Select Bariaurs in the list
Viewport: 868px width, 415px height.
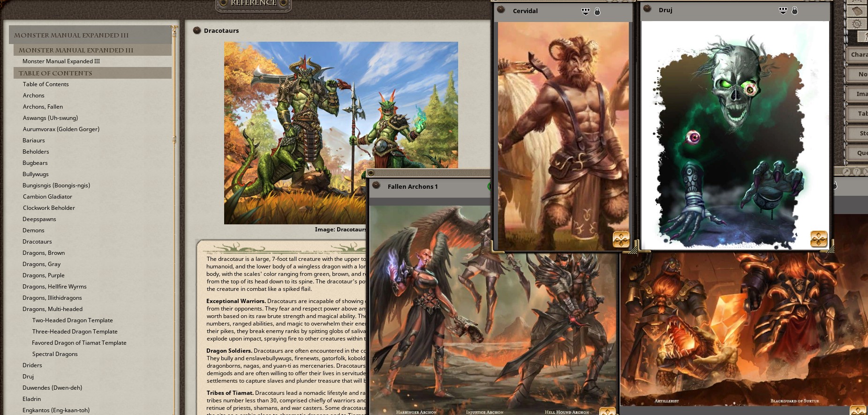[34, 141]
